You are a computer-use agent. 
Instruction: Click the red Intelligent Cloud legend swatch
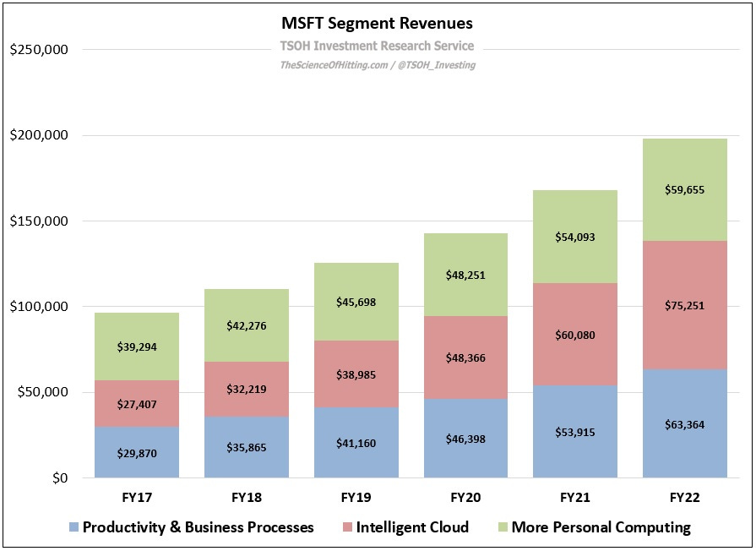tap(347, 526)
